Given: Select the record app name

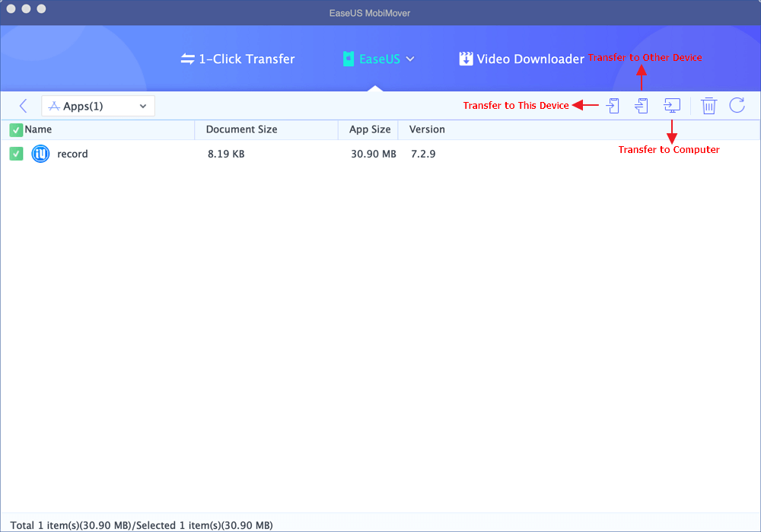Looking at the screenshot, I should click(x=72, y=154).
